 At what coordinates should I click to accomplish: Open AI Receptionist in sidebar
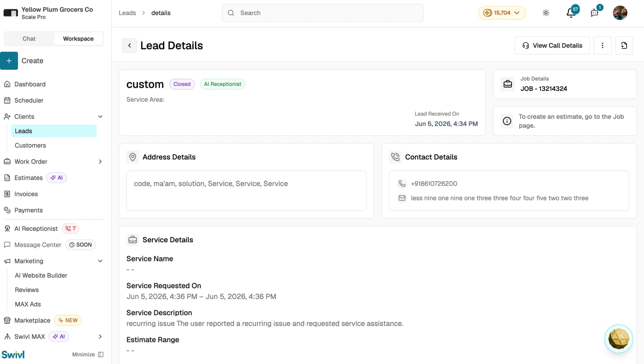[36, 228]
